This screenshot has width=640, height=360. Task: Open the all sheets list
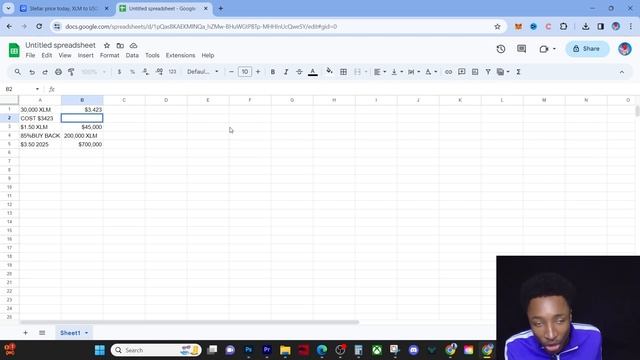[42, 333]
